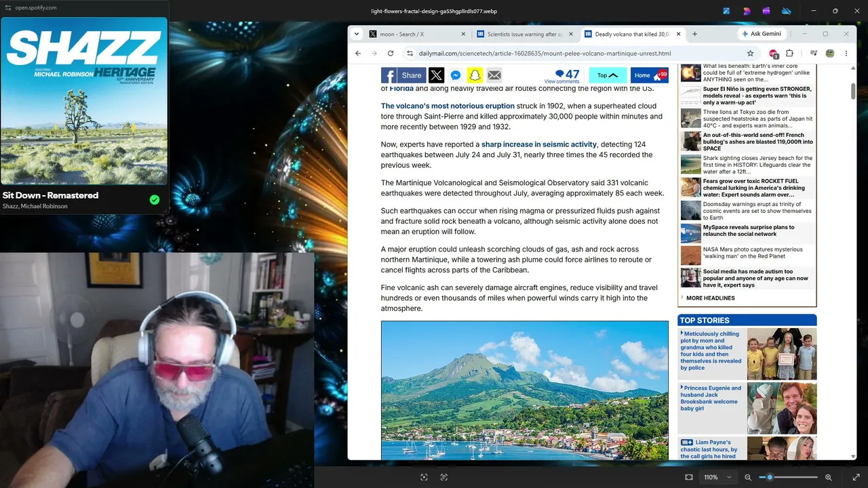Open 'sharp increase in seismic activity' link

pos(539,144)
